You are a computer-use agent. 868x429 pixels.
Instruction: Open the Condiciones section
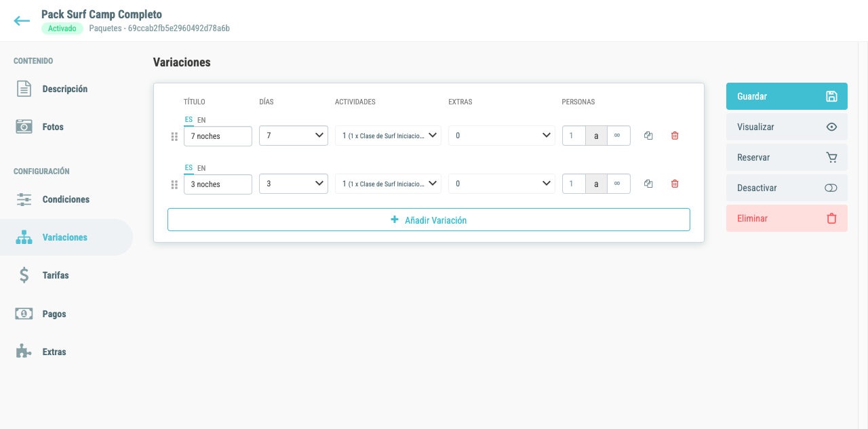[66, 199]
